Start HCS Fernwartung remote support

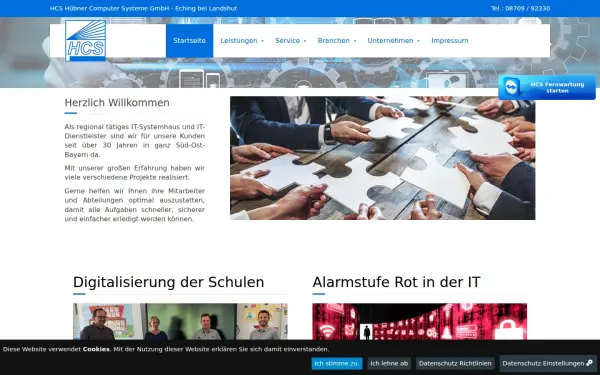pyautogui.click(x=547, y=87)
